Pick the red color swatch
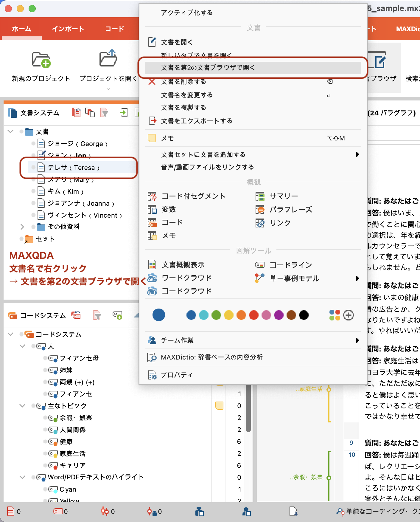 pyautogui.click(x=254, y=315)
